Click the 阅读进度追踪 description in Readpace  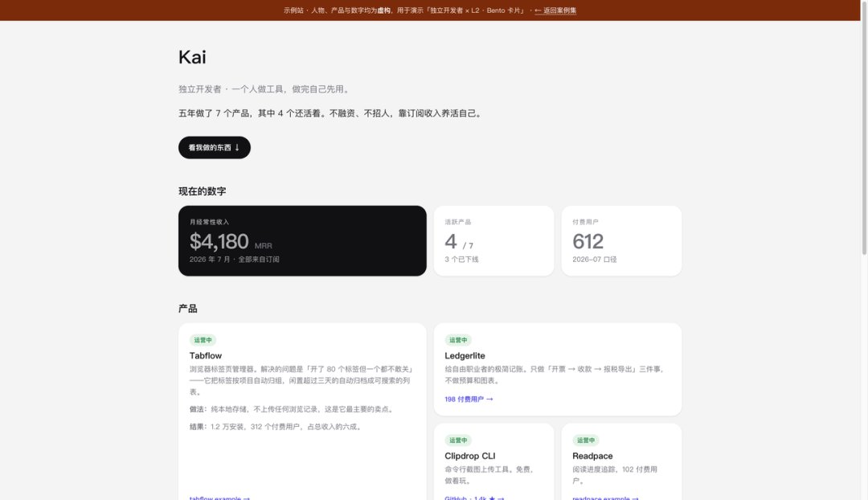click(x=615, y=474)
